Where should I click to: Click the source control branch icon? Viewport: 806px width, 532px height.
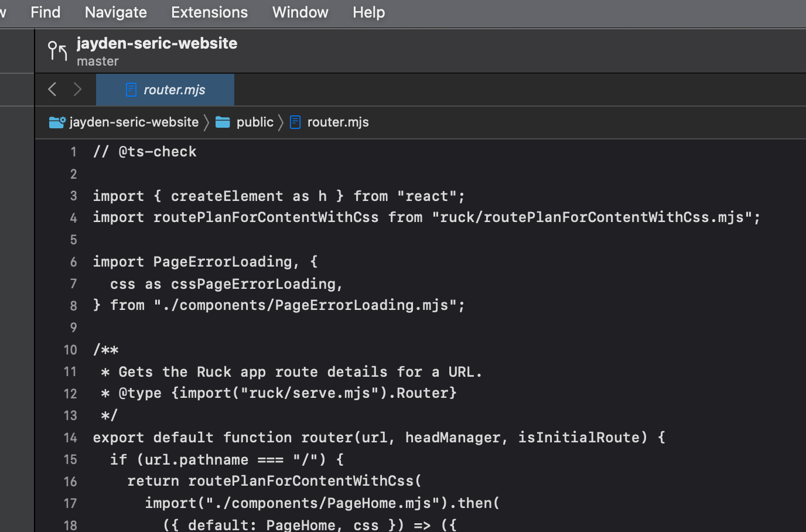pos(57,50)
